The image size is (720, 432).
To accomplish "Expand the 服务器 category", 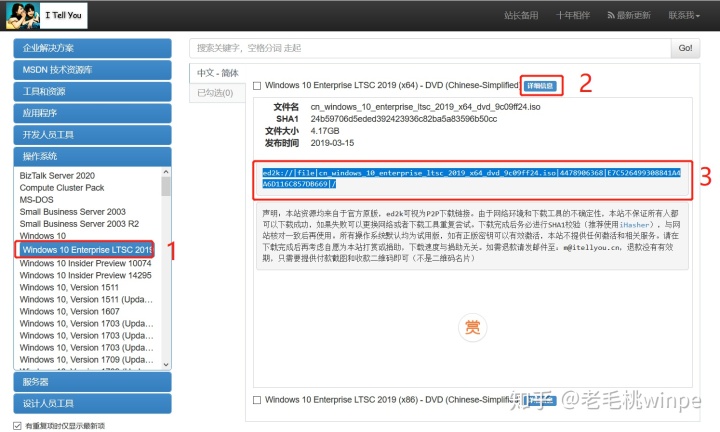I will pos(92,382).
